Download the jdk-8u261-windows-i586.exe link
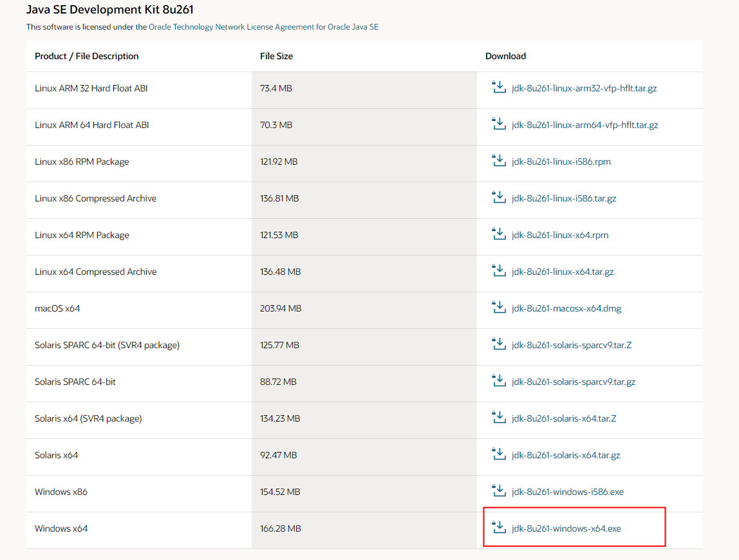 (x=568, y=492)
